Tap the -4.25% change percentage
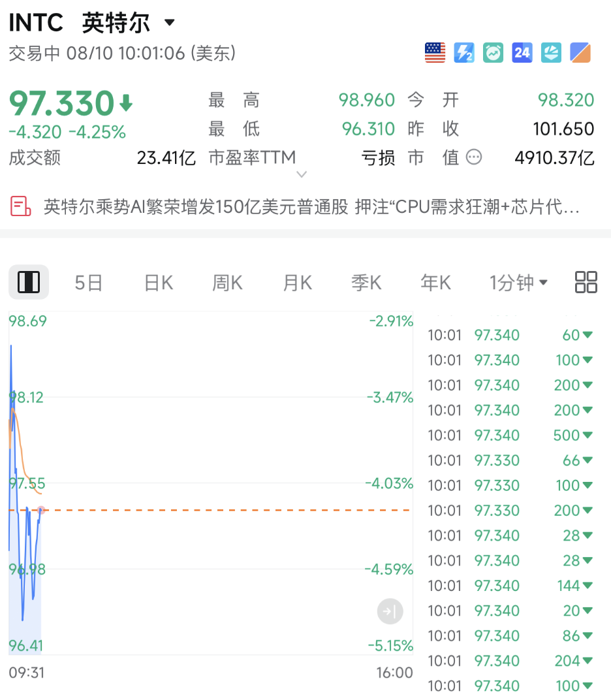This screenshot has width=611, height=700. point(97,132)
